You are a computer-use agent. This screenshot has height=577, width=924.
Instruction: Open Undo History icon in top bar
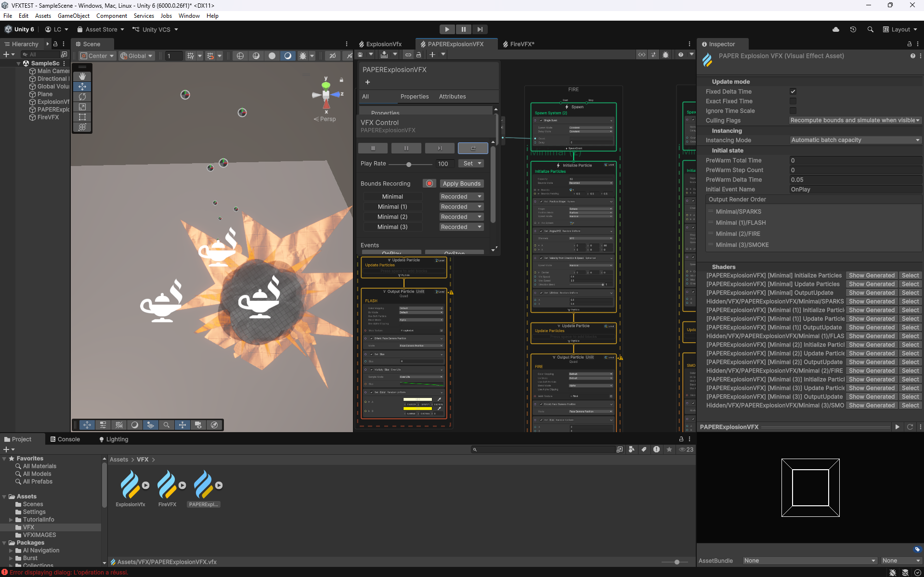853,29
